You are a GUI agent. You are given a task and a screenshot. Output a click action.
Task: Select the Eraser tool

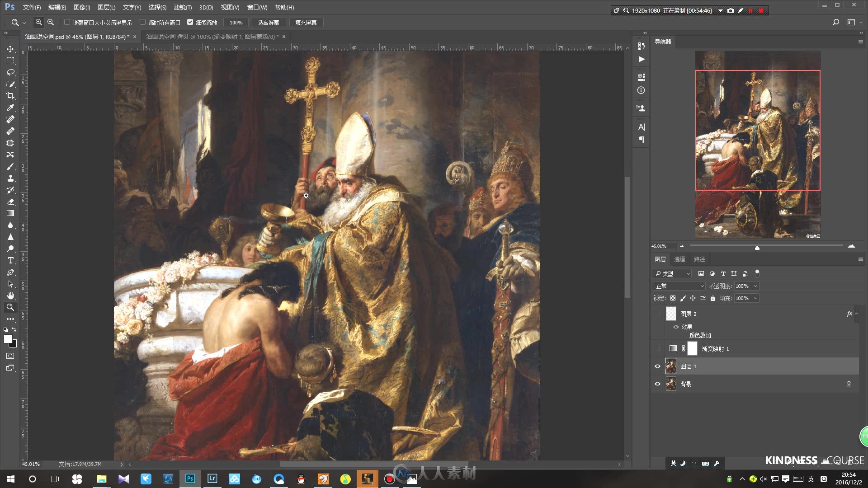(x=10, y=202)
